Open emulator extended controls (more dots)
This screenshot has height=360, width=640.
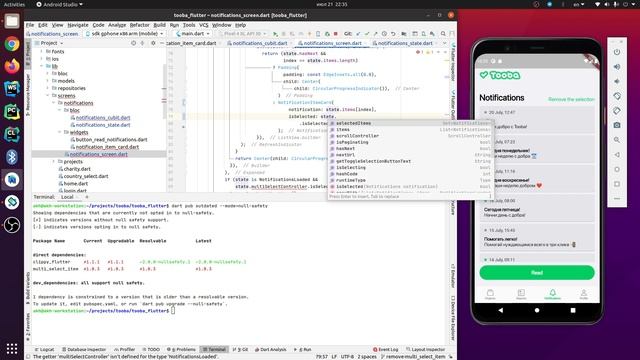point(617,199)
